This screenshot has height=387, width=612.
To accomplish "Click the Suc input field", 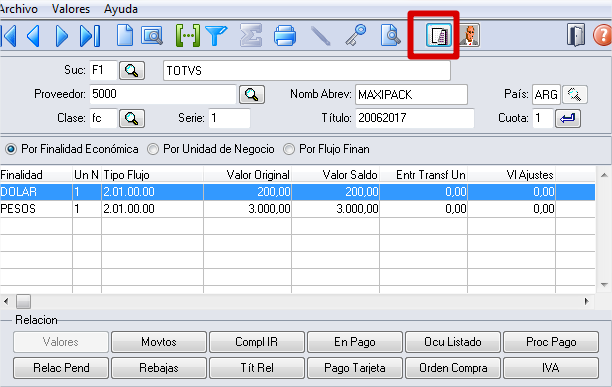I will pyautogui.click(x=103, y=70).
